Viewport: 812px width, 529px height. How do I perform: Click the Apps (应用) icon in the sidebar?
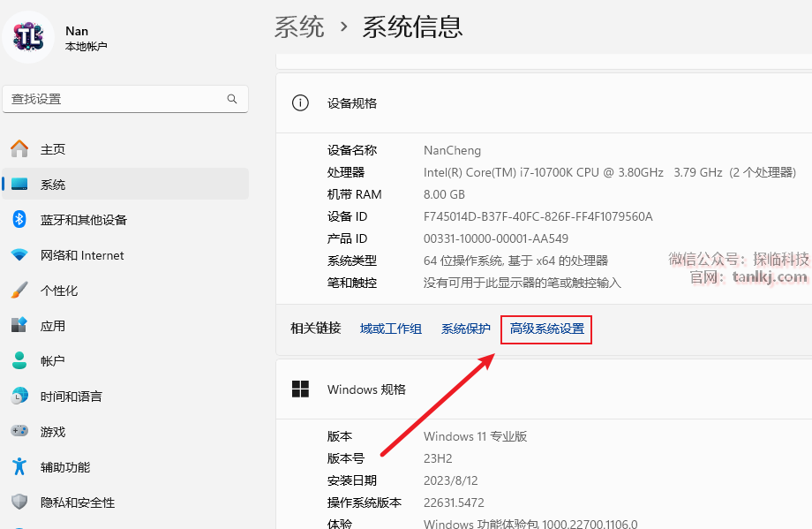point(19,326)
